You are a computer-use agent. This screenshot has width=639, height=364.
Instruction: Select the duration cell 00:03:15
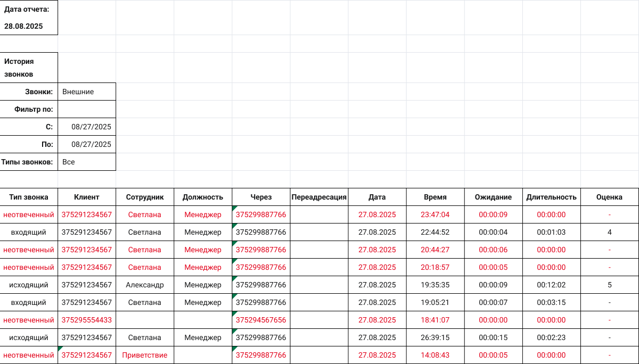(x=551, y=302)
